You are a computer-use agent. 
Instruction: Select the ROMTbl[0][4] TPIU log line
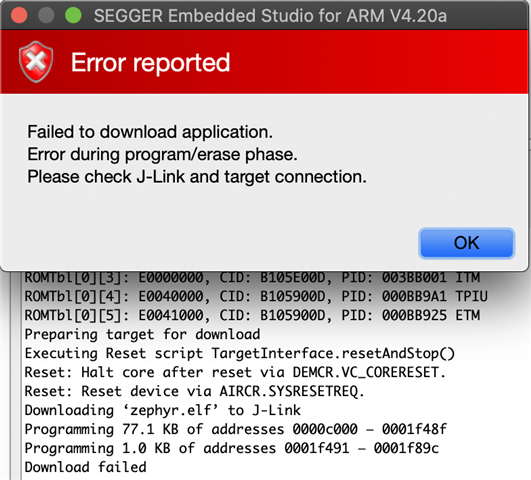pos(256,296)
